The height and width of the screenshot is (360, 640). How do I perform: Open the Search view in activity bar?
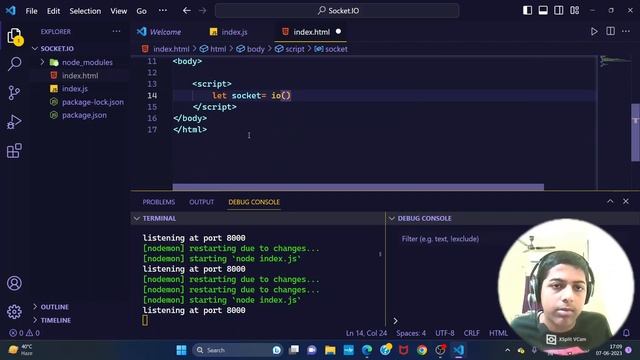(14, 64)
